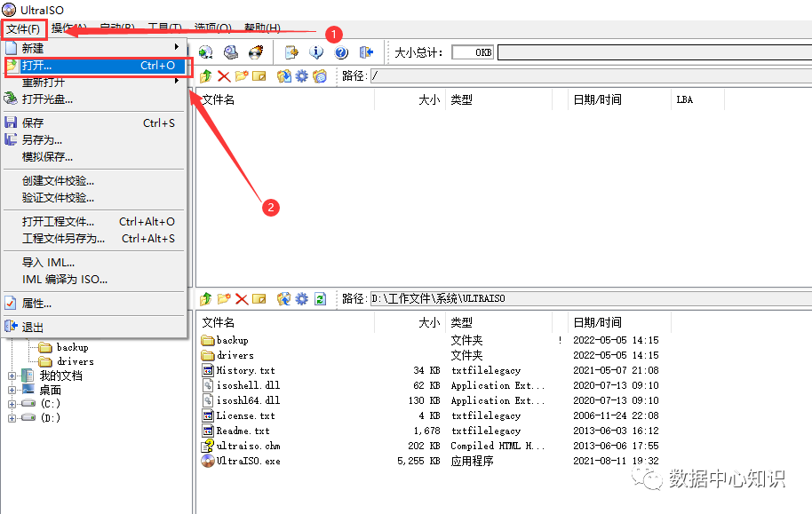Click the local path field D:\工作文件\系统\ULTRAISO
This screenshot has width=812, height=514.
click(x=591, y=298)
